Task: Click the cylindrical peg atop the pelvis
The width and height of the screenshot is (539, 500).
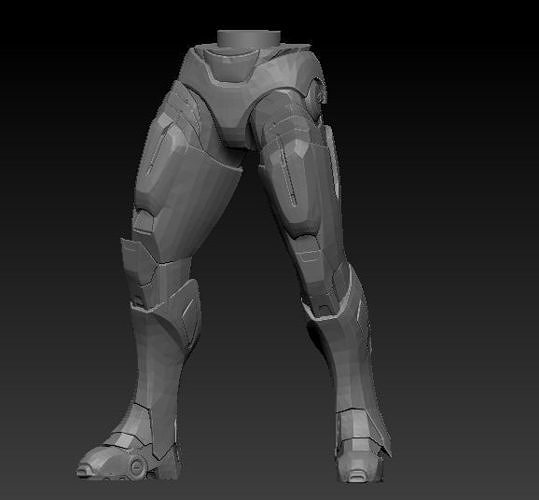Action: click(249, 38)
